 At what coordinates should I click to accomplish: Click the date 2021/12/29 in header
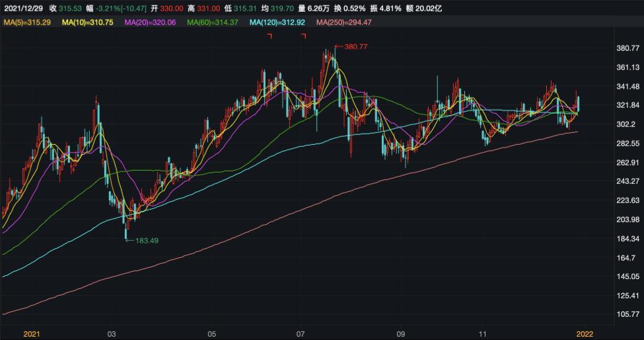click(23, 8)
